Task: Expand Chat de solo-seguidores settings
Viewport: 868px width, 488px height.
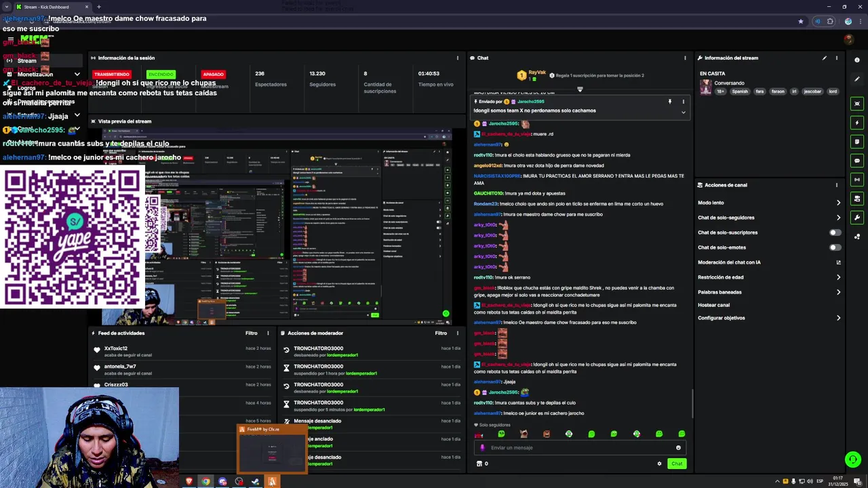Action: click(770, 218)
